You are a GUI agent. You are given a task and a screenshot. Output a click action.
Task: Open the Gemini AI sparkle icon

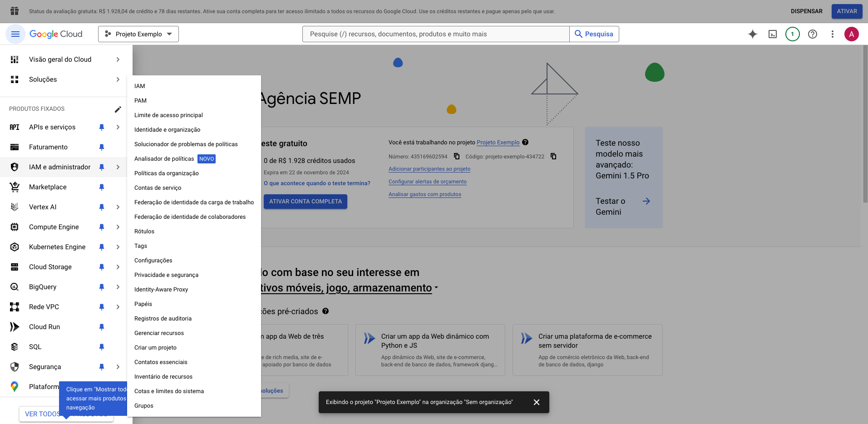click(x=753, y=34)
